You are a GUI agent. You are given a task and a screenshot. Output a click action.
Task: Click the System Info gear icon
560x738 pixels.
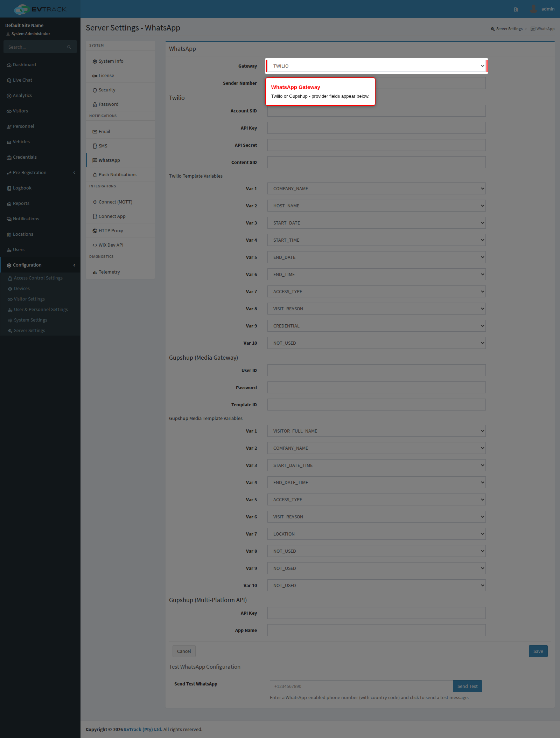click(x=95, y=62)
